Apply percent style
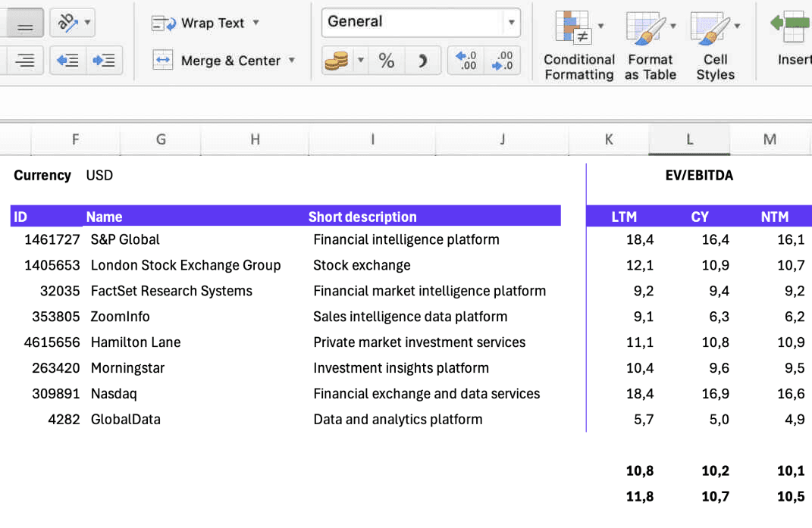The width and height of the screenshot is (812, 528). (387, 61)
